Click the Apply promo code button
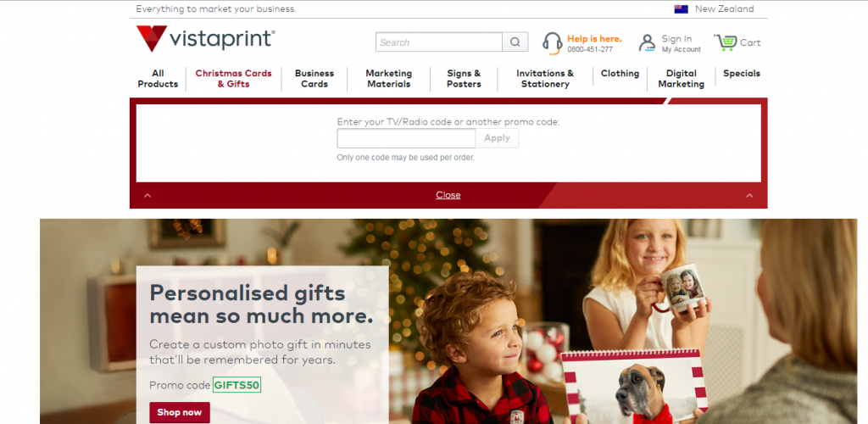 497,138
